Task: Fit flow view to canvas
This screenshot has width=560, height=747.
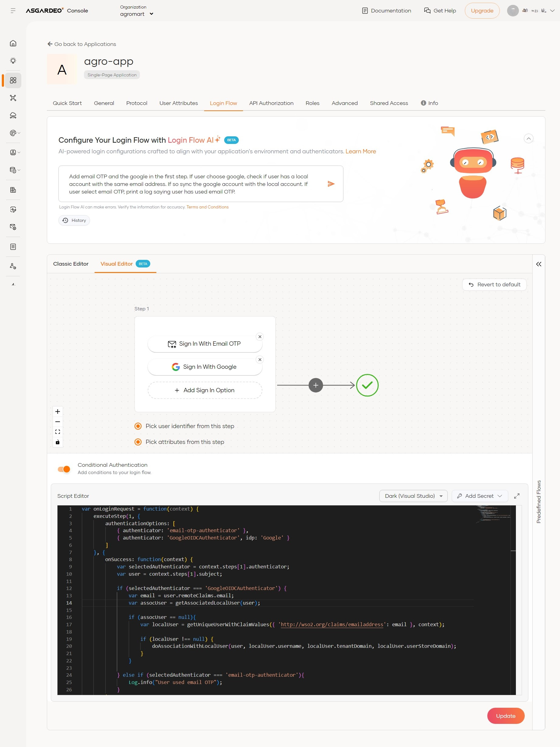Action: [x=58, y=431]
